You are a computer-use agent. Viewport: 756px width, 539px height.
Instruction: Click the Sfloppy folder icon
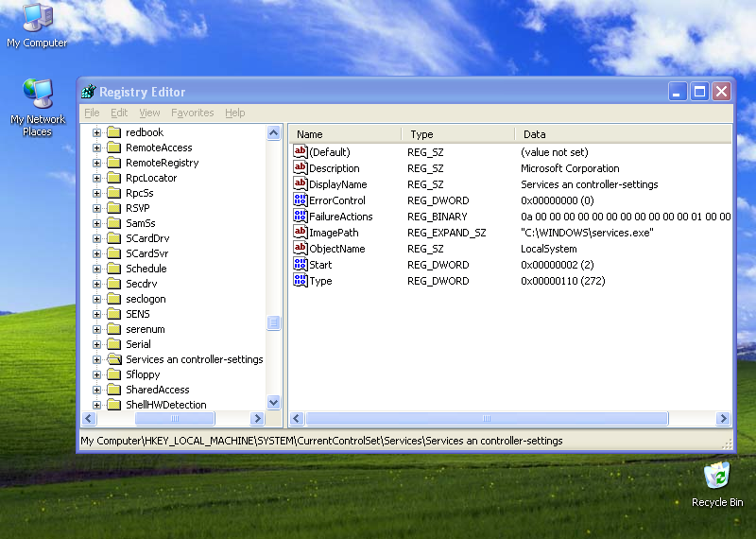click(113, 374)
